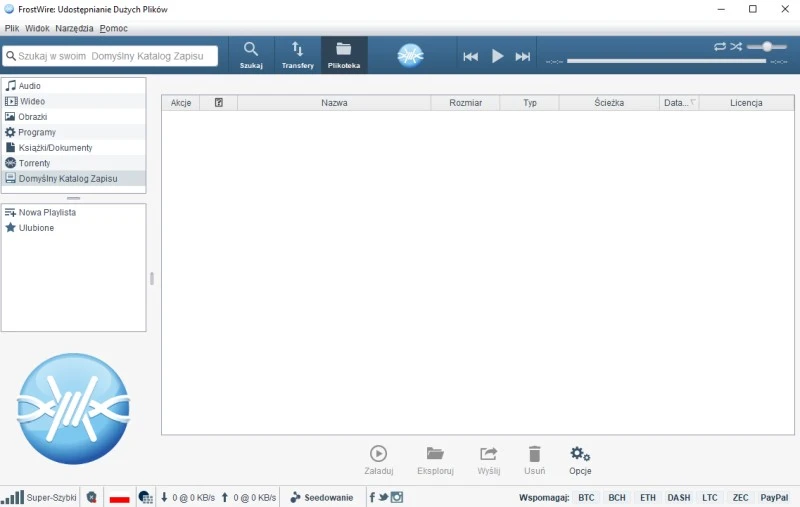
Task: Click the firewall globe status icon
Action: tap(145, 497)
